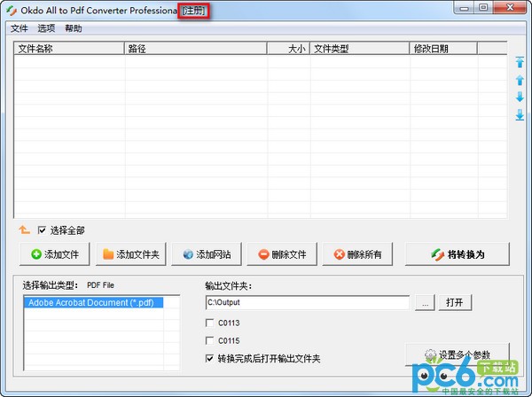Click the output folder path field
Viewport: 532px width, 397px height.
click(308, 302)
